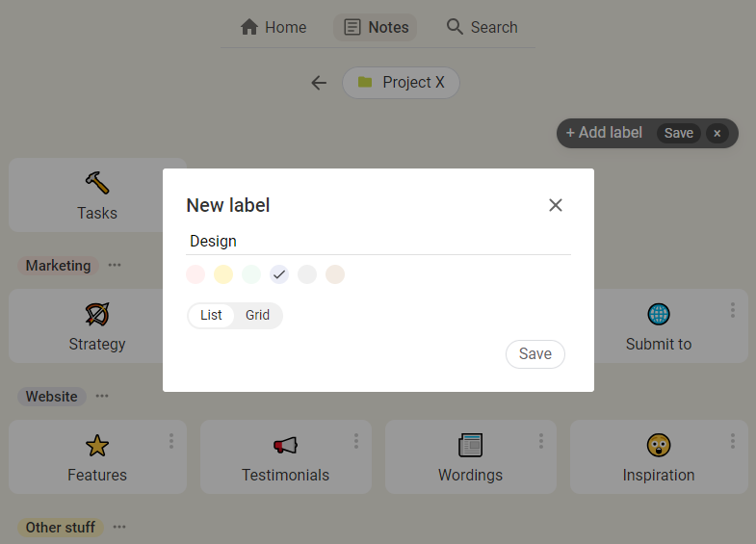Image resolution: width=756 pixels, height=544 pixels.
Task: Open the Features star icon
Action: point(97,445)
